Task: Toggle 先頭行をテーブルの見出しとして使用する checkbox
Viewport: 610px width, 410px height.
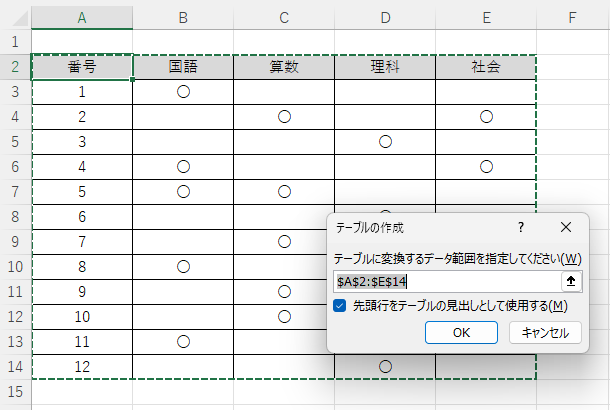Action: click(340, 306)
